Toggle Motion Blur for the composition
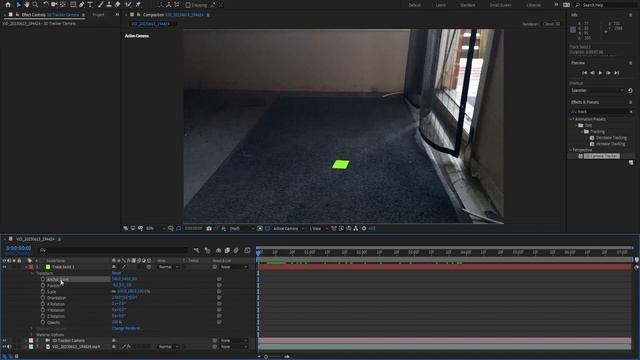This screenshot has height=360, width=640. coord(236,250)
